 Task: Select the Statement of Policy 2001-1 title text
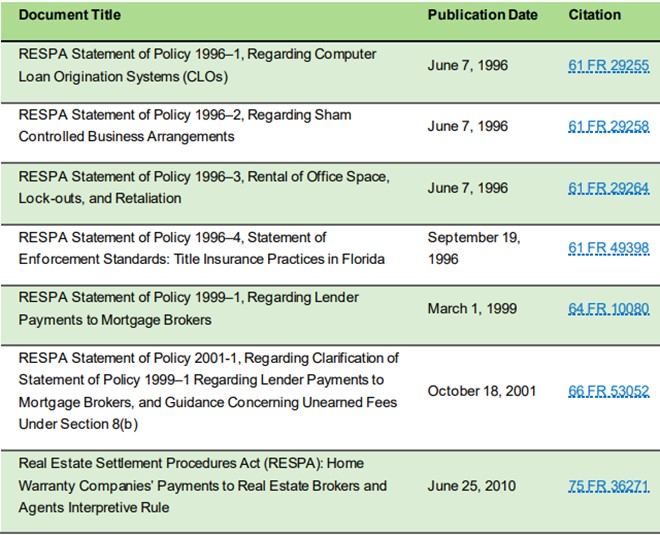click(208, 391)
